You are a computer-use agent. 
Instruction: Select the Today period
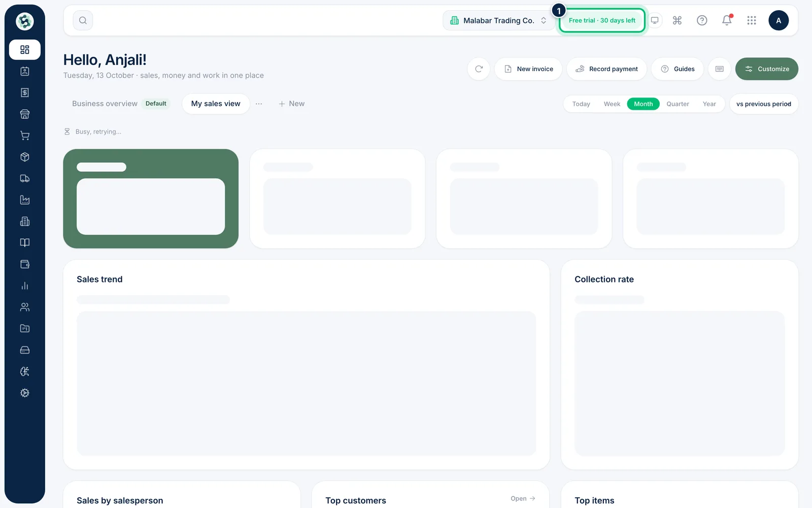coord(581,104)
